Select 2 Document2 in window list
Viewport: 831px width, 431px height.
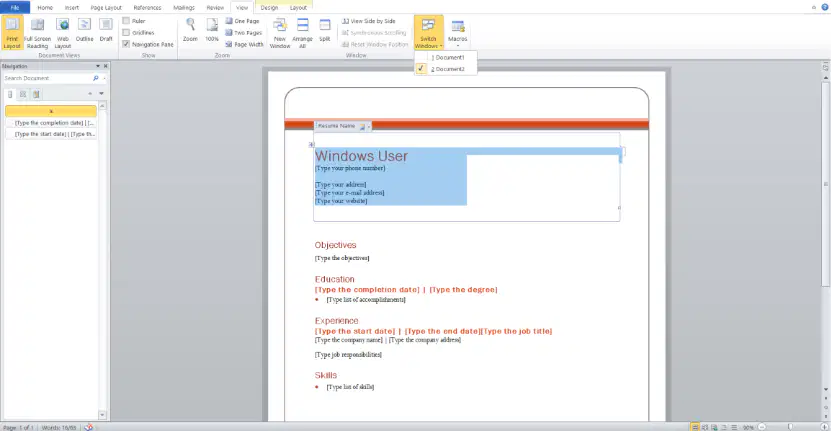[448, 69]
